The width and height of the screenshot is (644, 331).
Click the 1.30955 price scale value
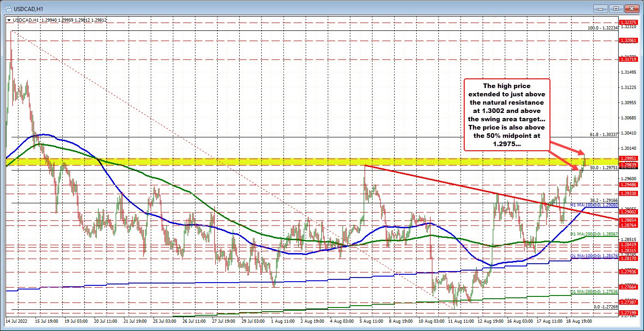point(628,102)
